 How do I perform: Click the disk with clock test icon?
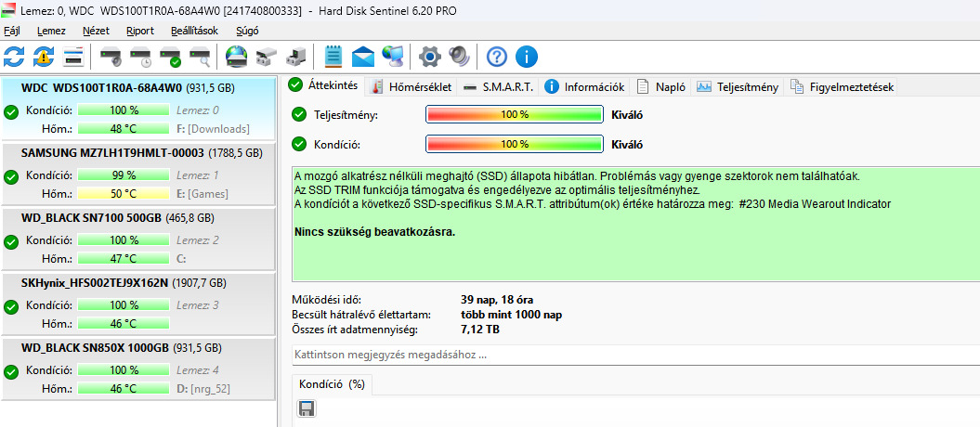(140, 57)
